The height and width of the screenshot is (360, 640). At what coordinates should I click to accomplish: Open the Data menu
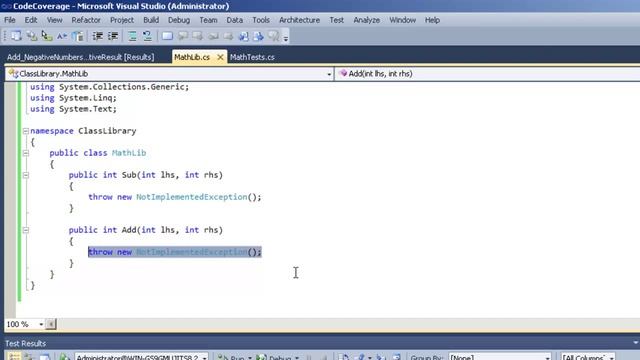(x=234, y=20)
